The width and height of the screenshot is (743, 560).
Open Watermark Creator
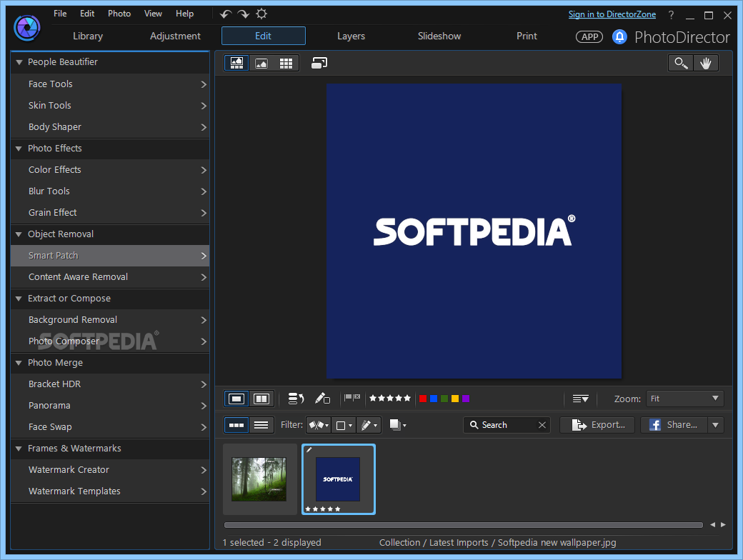coord(110,470)
